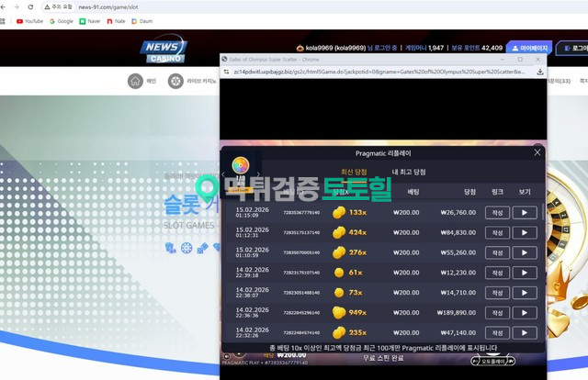The image size is (588, 380).
Task: Play the 133x win replay
Action: point(524,212)
